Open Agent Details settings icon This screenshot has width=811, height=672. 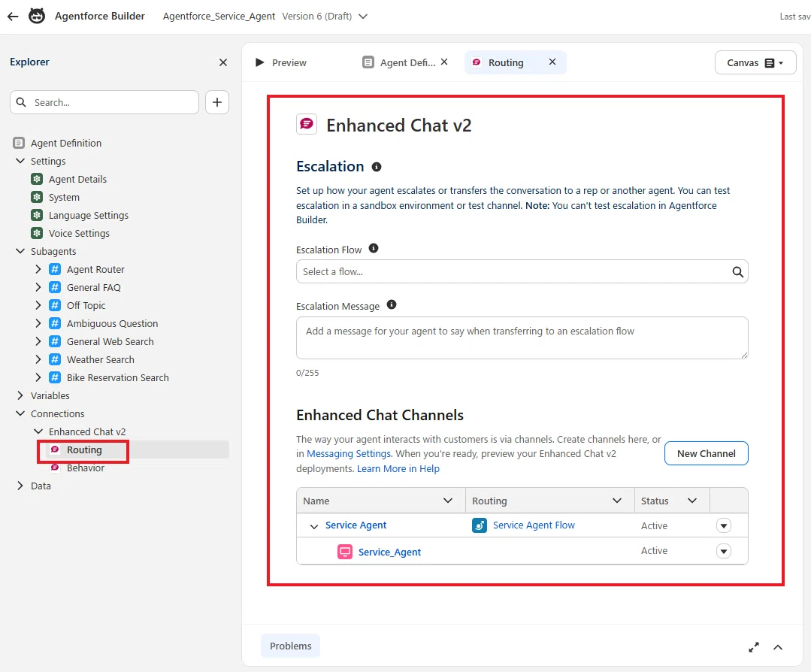point(37,179)
